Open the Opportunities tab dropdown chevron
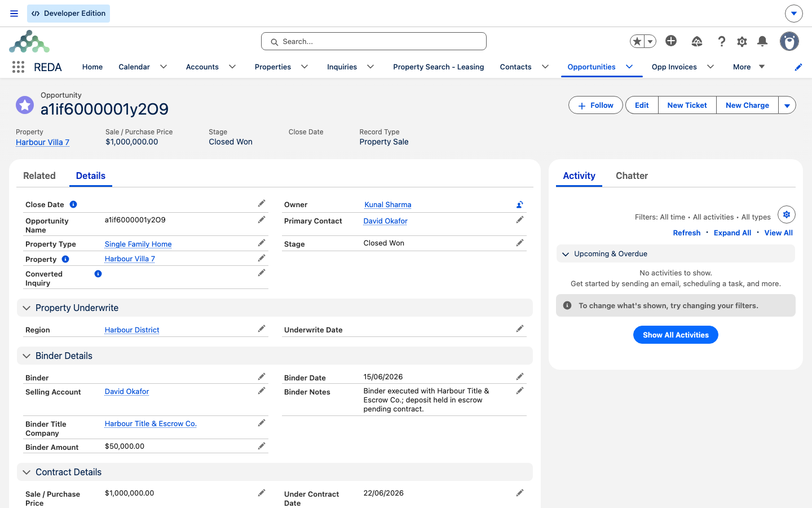 [x=629, y=67]
